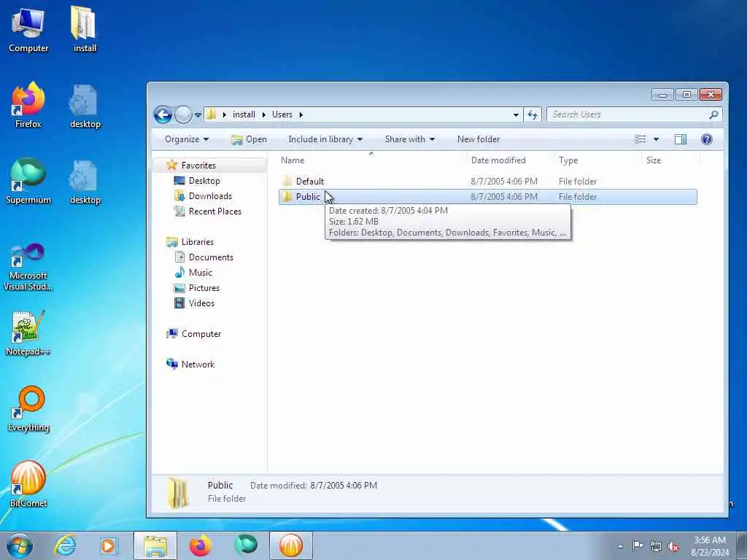Select the install folder desktop icon

[x=85, y=29]
